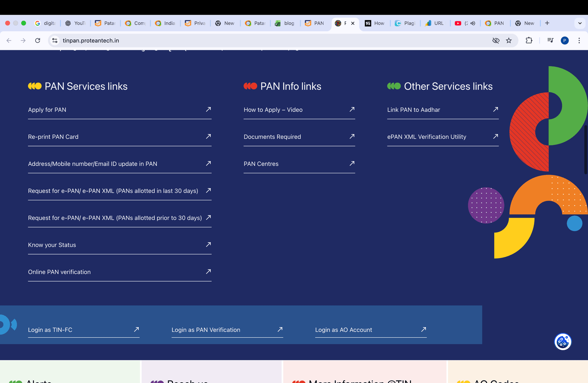Switch to the blog tab
Screen dimensions: 588x383
(x=285, y=23)
